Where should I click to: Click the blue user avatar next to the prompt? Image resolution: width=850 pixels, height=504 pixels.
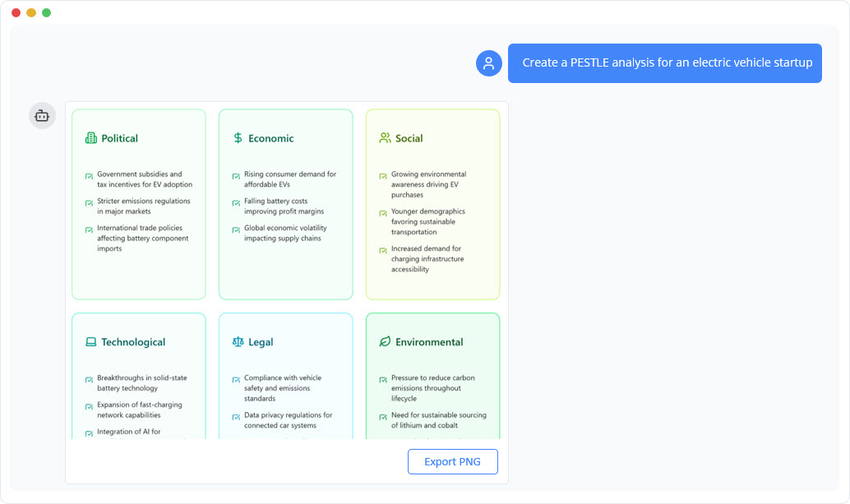[x=489, y=62]
